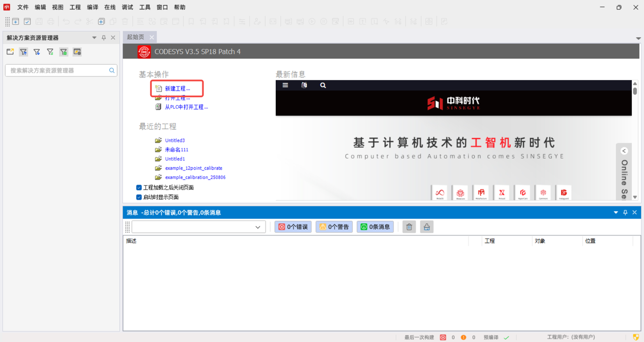Open recent project example_12point_calibrate
The height and width of the screenshot is (342, 644).
pyautogui.click(x=193, y=168)
